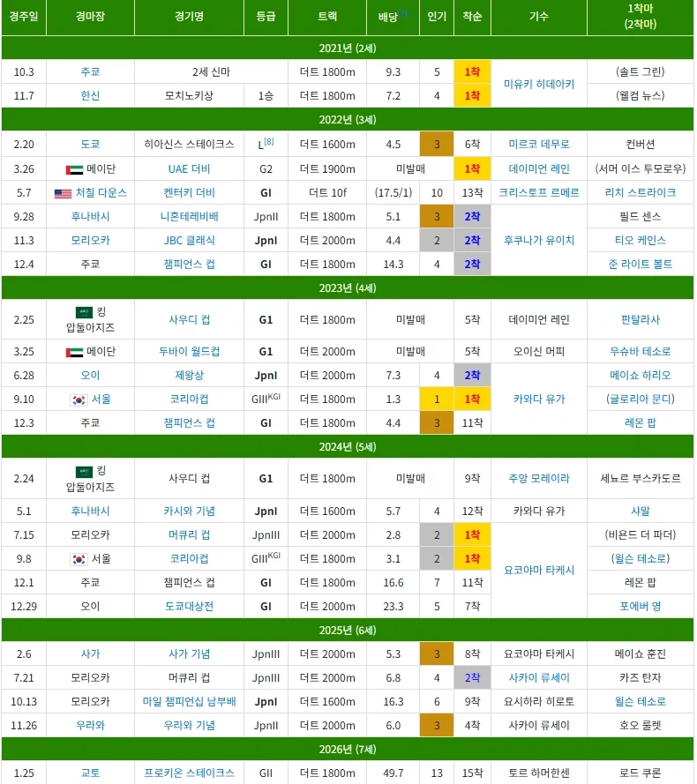The image size is (697, 784).
Task: Click Saudi flag in 2023 사우디 컵 row
Action: click(x=84, y=312)
